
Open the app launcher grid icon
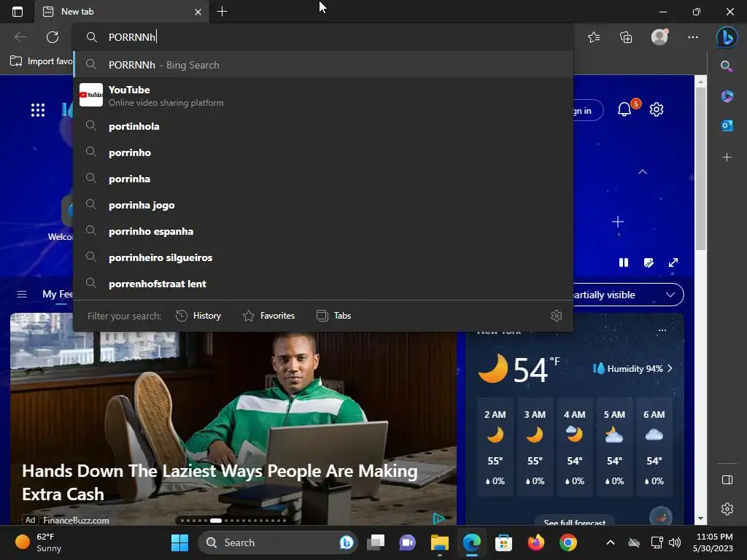click(38, 110)
